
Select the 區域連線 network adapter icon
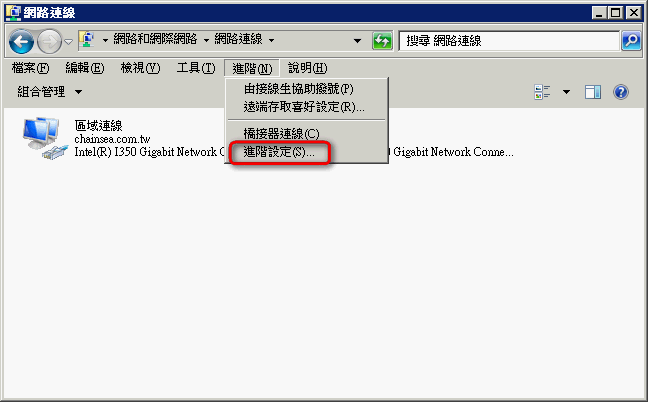tap(45, 138)
